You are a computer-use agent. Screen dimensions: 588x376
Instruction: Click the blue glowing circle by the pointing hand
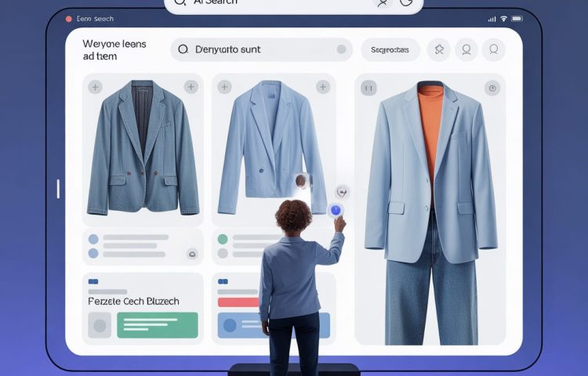click(336, 210)
